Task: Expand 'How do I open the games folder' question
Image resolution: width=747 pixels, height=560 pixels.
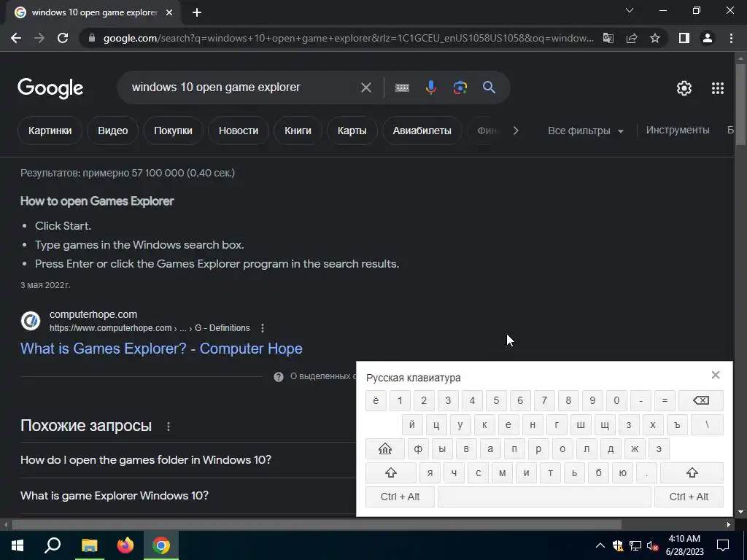Action: (x=146, y=460)
